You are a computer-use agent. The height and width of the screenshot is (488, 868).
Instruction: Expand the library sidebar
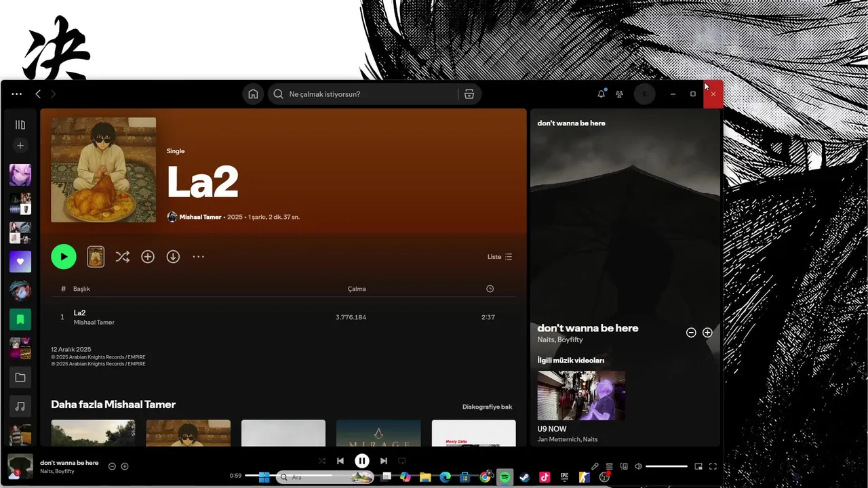click(20, 125)
